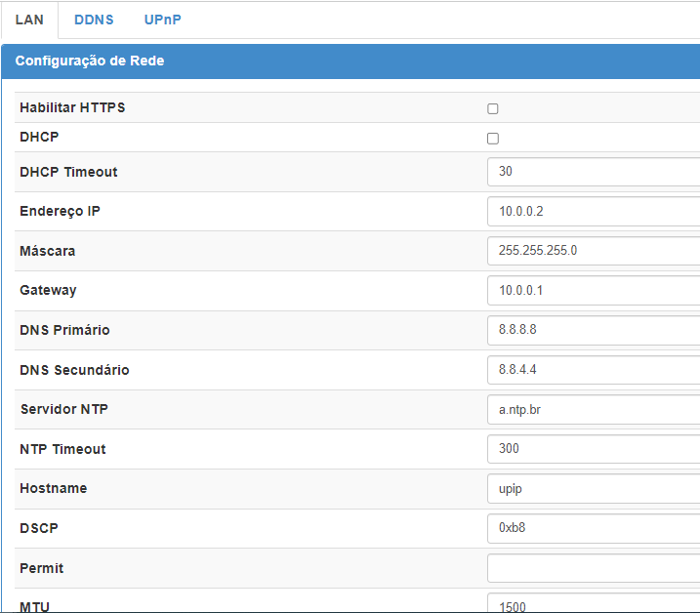Focus the DNS Secundário field
The width and height of the screenshot is (700, 613).
593,370
